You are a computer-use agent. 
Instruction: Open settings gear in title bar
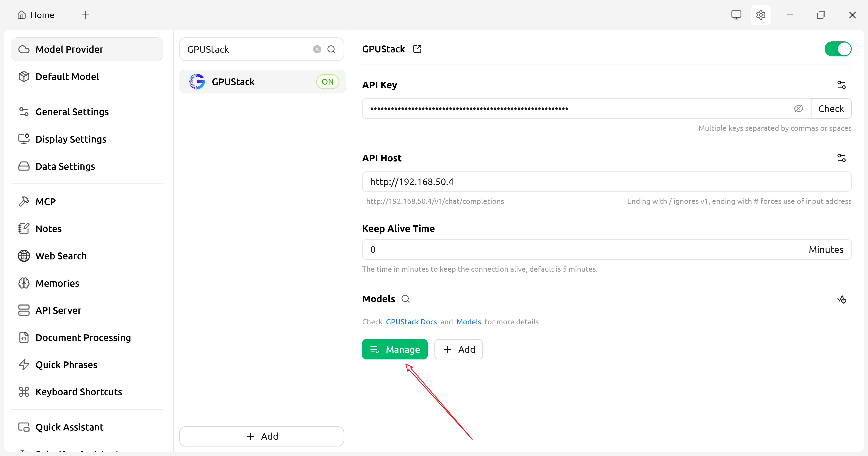pyautogui.click(x=760, y=15)
